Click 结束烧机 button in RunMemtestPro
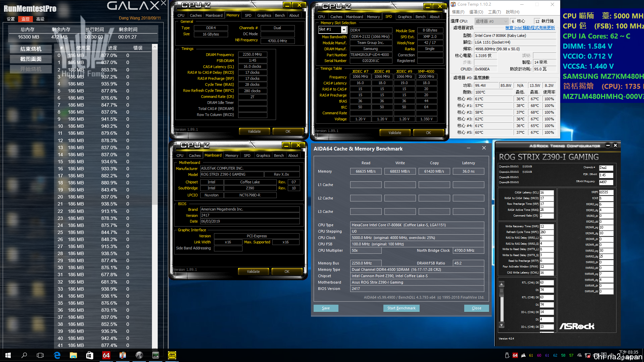The image size is (644, 362). 31,49
